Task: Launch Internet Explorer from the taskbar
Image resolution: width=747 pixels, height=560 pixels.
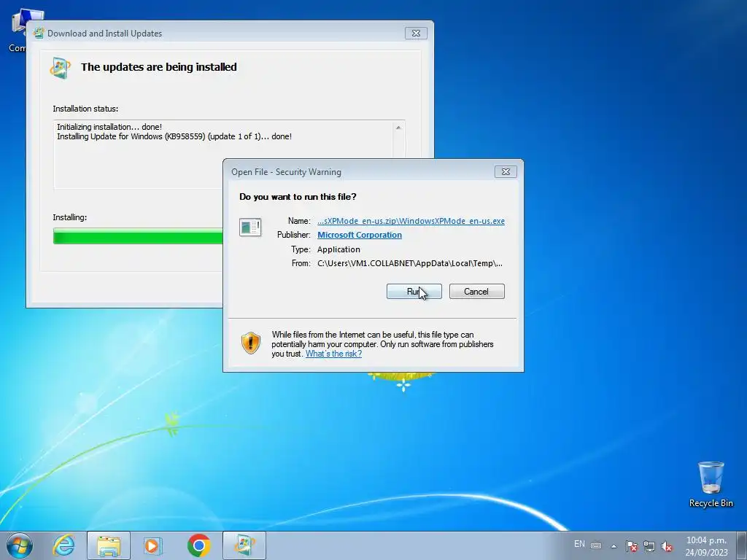Action: click(63, 545)
